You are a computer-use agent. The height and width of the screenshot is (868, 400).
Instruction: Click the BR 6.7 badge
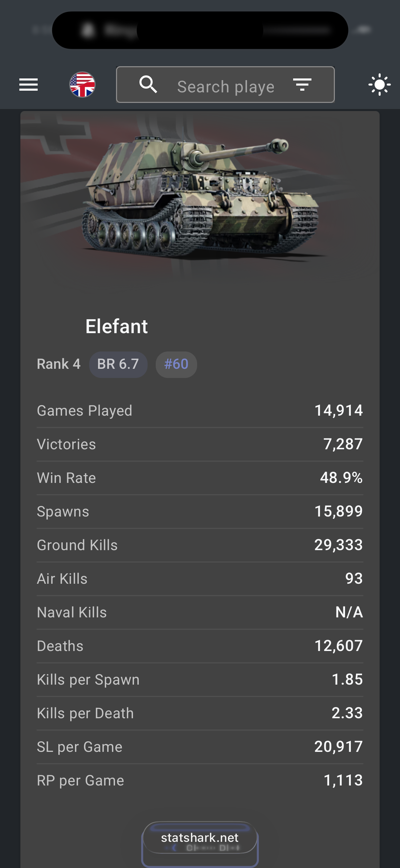[118, 364]
